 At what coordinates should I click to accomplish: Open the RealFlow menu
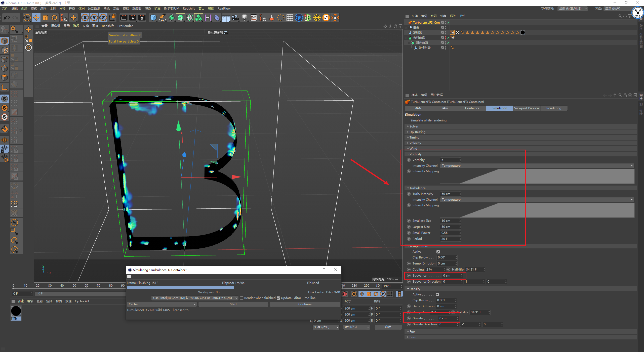(224, 9)
